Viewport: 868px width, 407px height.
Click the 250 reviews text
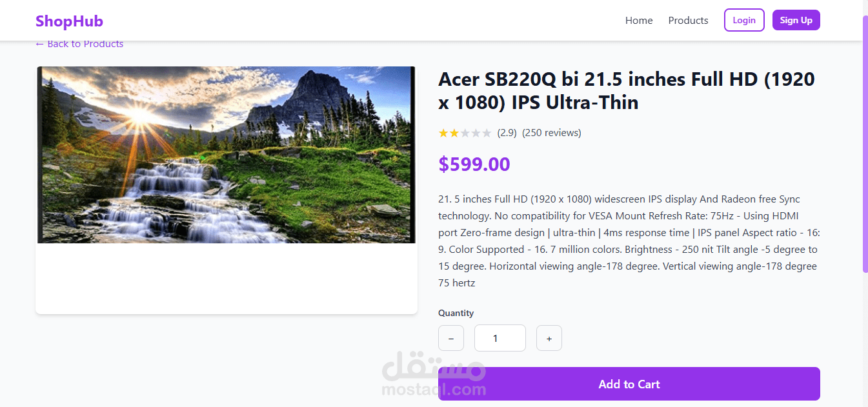[551, 133]
